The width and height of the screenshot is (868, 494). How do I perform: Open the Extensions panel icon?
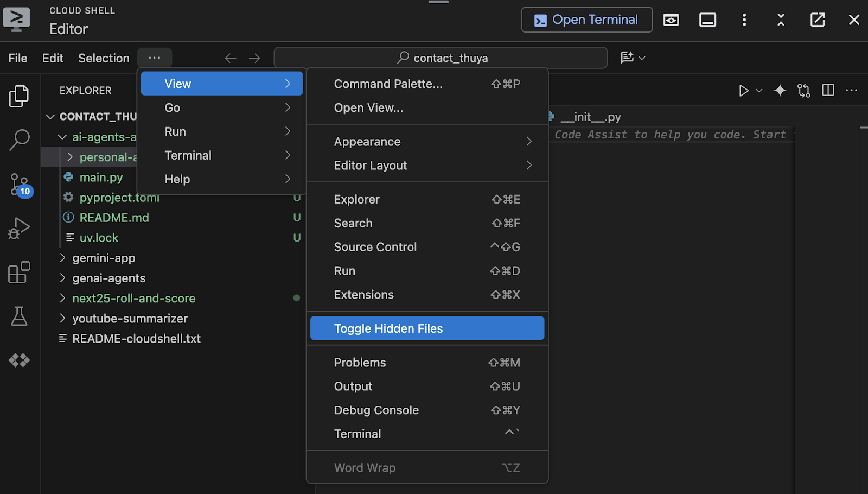point(19,273)
